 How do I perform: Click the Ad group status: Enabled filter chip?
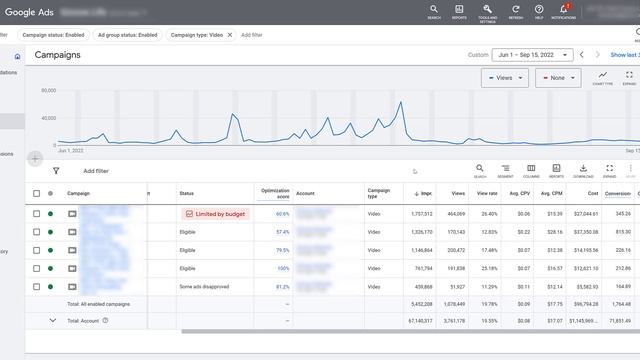point(127,35)
